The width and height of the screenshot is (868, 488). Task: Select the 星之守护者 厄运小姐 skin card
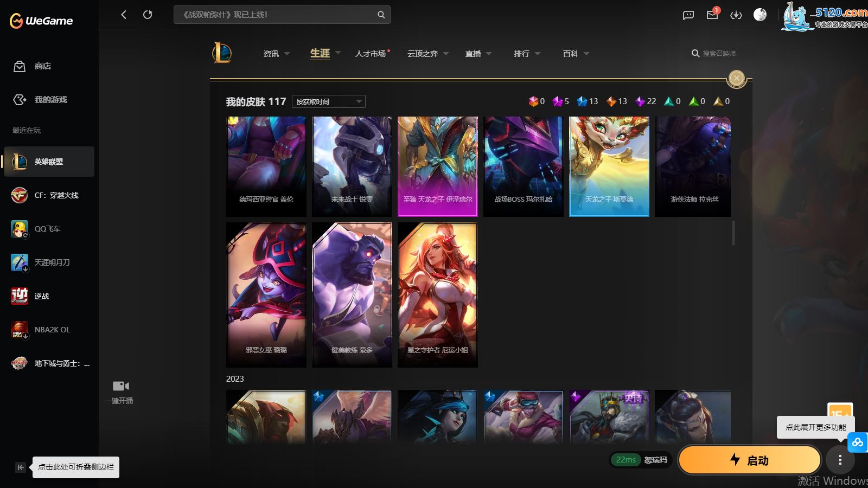(x=438, y=295)
